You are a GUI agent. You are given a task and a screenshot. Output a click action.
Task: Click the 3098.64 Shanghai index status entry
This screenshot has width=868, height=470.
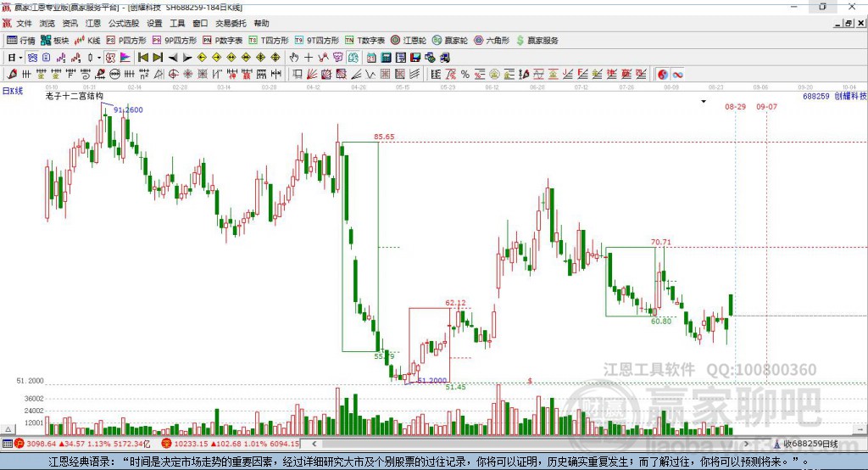pos(82,444)
